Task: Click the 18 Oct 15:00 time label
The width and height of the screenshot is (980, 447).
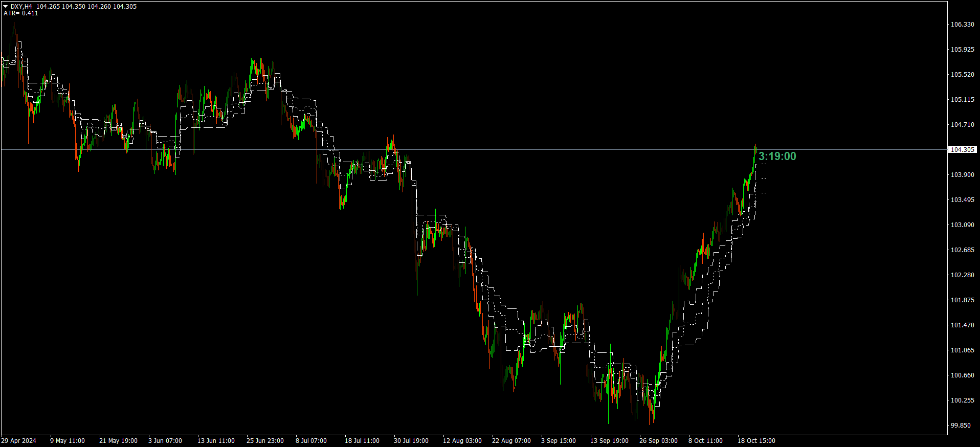Action: 756,441
